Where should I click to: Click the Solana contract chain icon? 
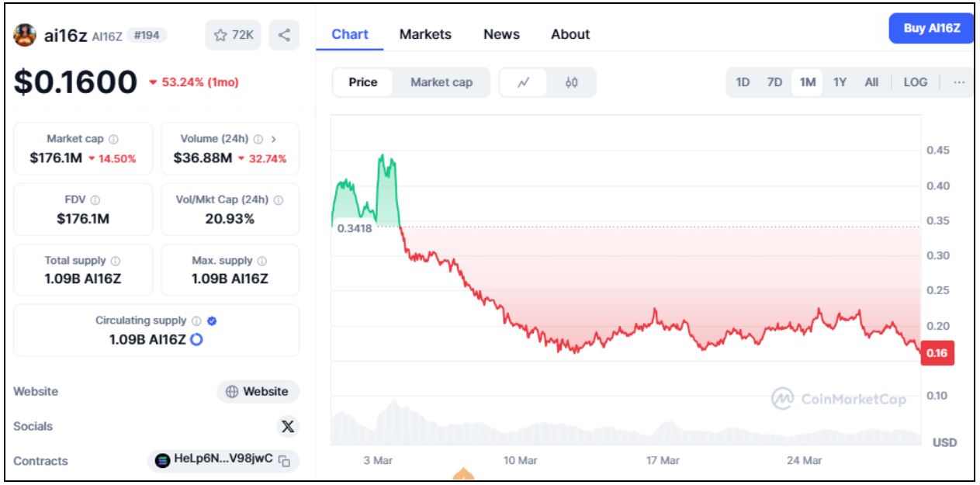click(x=162, y=460)
